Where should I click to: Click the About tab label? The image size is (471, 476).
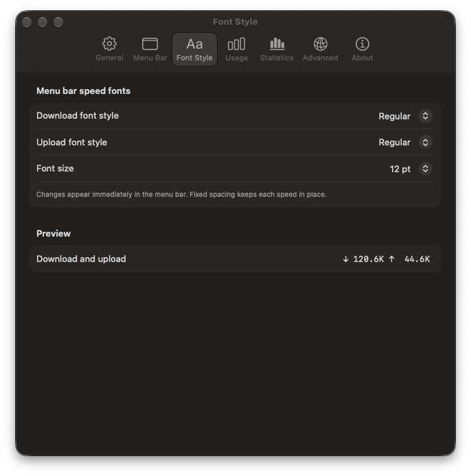pyautogui.click(x=363, y=58)
